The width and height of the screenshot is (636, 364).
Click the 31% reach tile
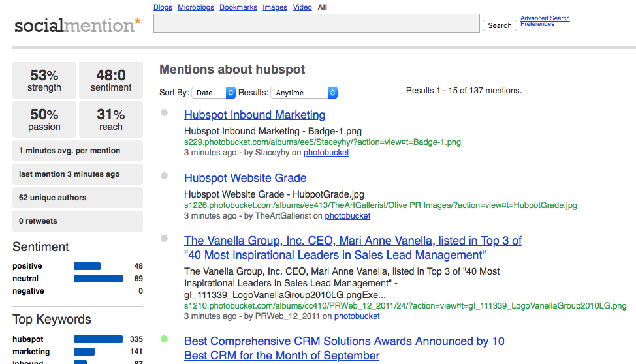click(x=111, y=119)
